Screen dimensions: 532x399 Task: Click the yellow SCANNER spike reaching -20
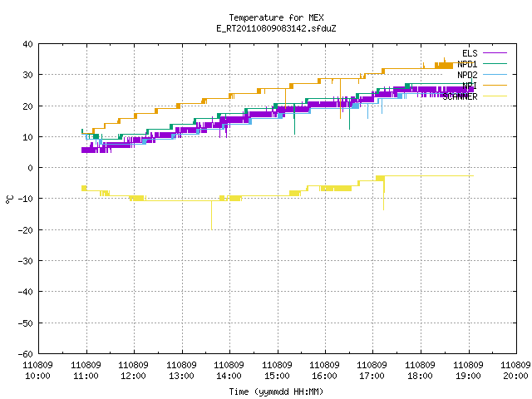coord(212,215)
